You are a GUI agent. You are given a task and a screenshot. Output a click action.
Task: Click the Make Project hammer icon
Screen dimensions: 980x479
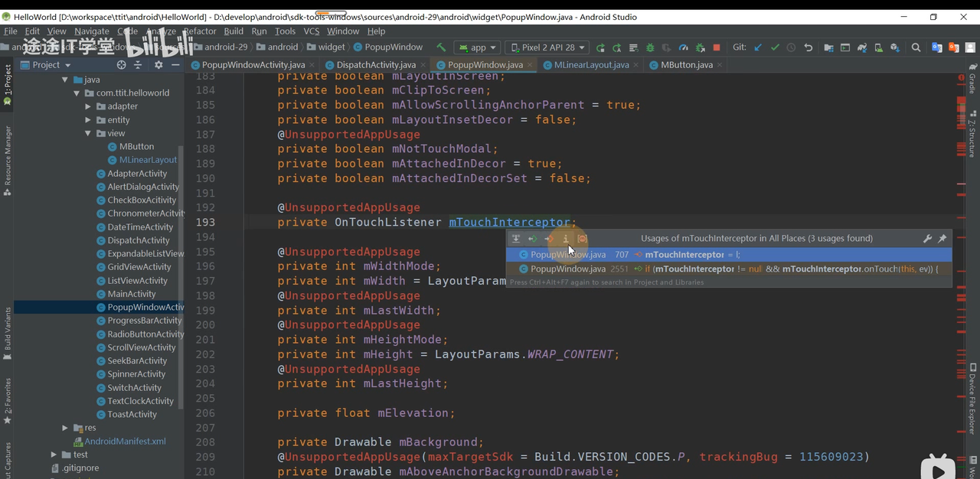441,47
